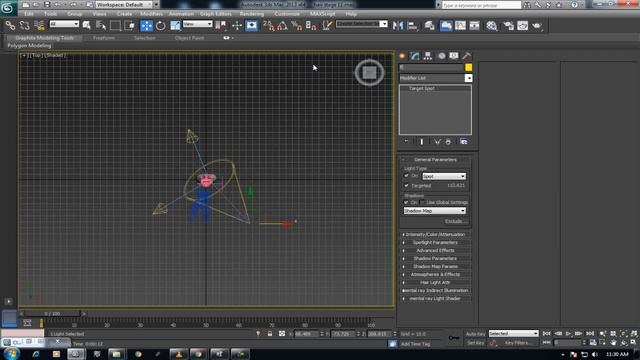The height and width of the screenshot is (360, 640).
Task: Collapse the General Parameters rollout
Action: tap(435, 160)
